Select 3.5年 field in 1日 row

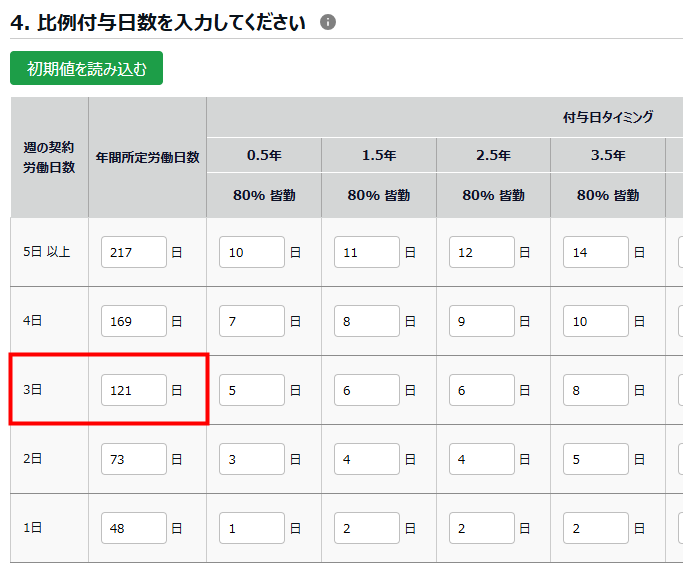596,528
